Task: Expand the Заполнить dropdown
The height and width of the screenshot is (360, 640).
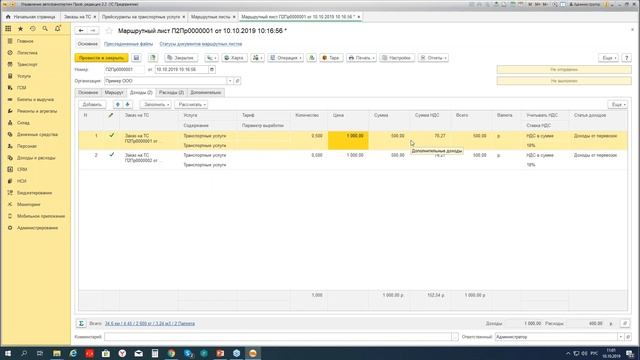Action: 156,104
